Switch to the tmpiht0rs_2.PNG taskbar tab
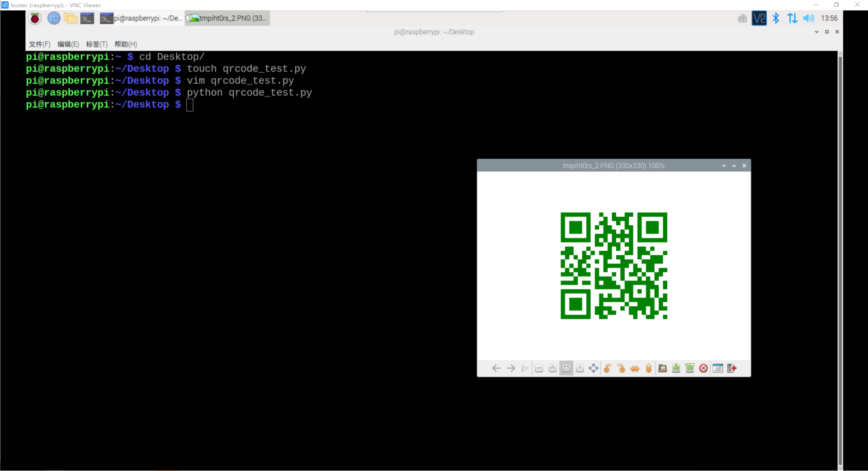Screen dimensions: 868x471 coord(227,18)
